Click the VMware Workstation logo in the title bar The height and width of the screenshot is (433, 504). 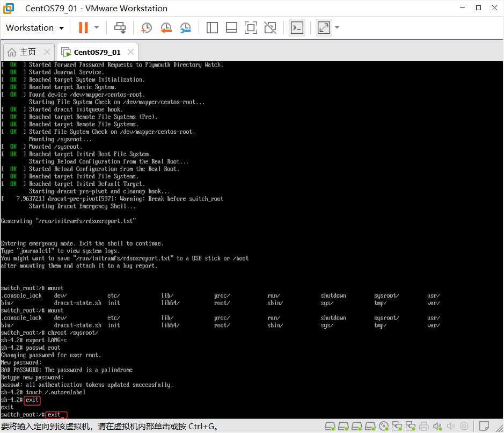[9, 9]
